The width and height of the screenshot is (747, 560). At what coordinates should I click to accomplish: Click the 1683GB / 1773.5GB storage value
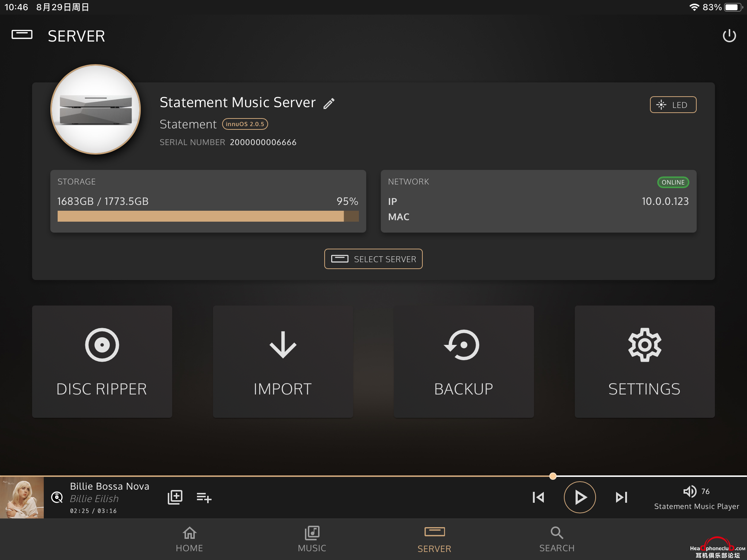click(x=103, y=201)
